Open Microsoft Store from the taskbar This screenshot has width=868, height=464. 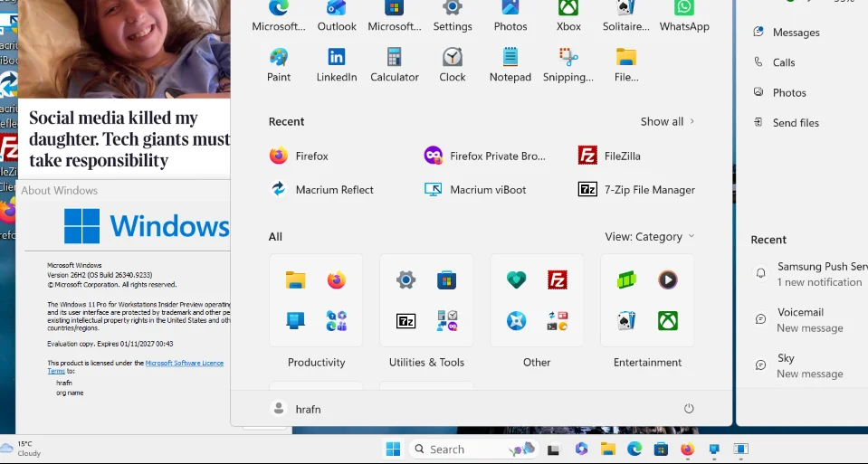(x=661, y=449)
